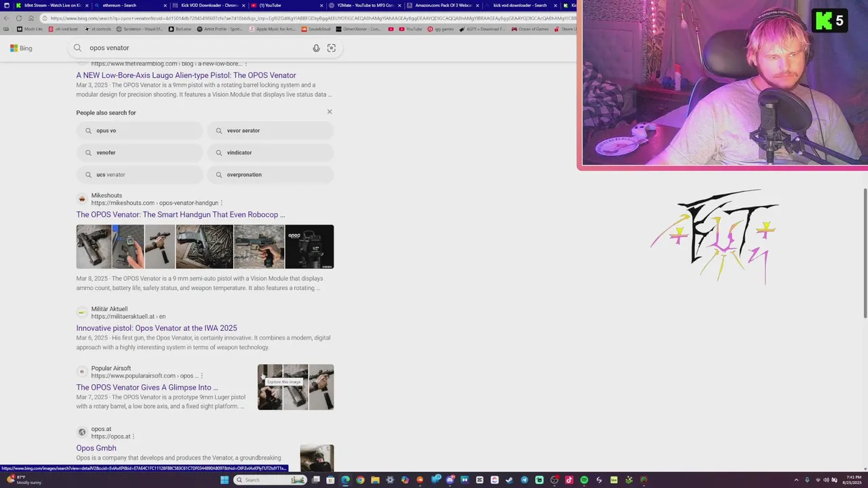Viewport: 868px width, 488px height.
Task: Open The OPOS Venator Gives A Glimpse result
Action: tap(147, 388)
